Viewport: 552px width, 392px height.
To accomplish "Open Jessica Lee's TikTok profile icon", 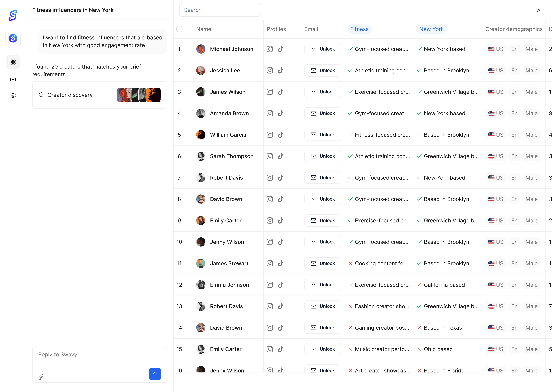I will click(x=280, y=70).
